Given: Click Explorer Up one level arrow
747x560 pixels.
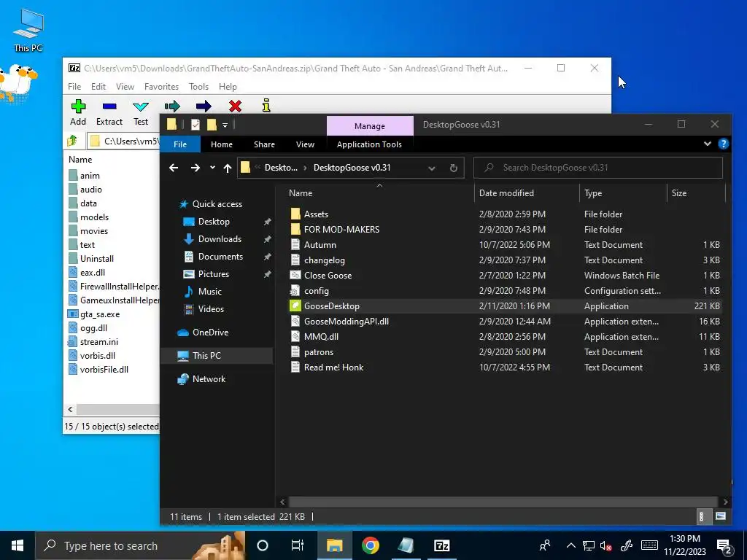Looking at the screenshot, I should coord(228,168).
